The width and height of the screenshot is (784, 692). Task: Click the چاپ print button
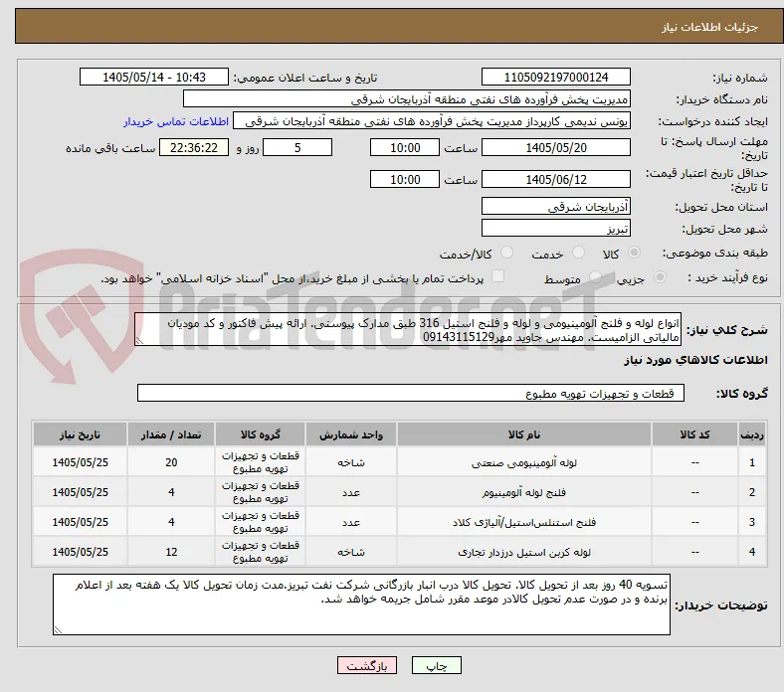coord(437,665)
